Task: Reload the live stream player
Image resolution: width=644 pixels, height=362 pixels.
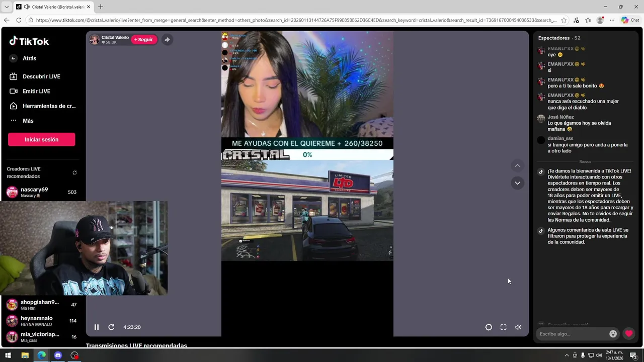Action: click(x=111, y=327)
